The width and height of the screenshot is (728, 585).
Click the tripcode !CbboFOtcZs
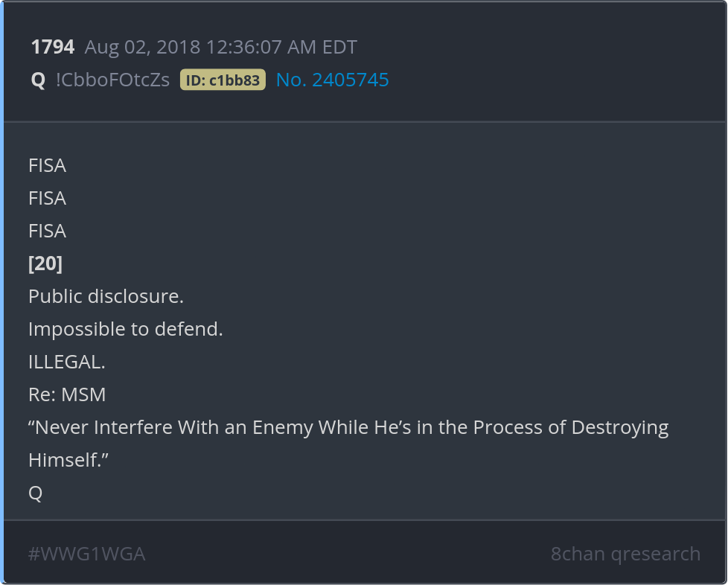(112, 80)
